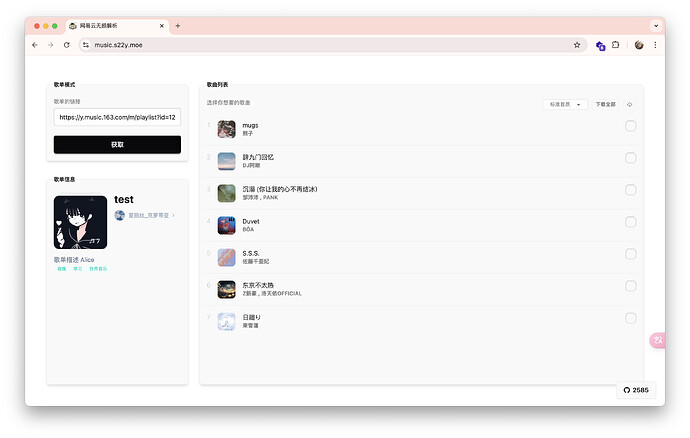Click the artist name DJ阿耀

click(251, 166)
